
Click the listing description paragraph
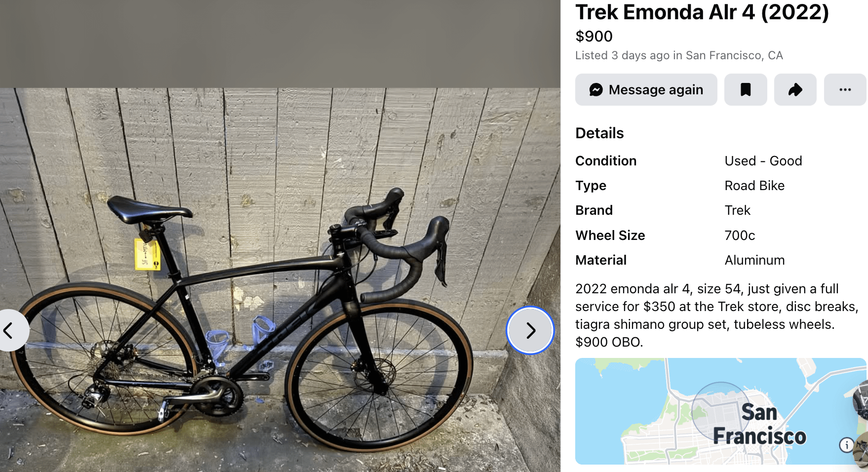click(716, 315)
